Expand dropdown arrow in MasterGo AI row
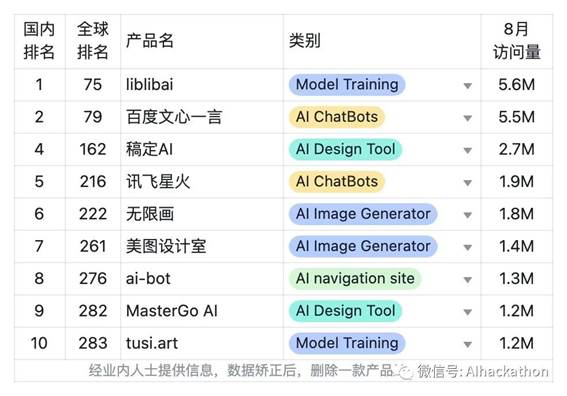Screen dimensions: 567x396 coord(468,312)
